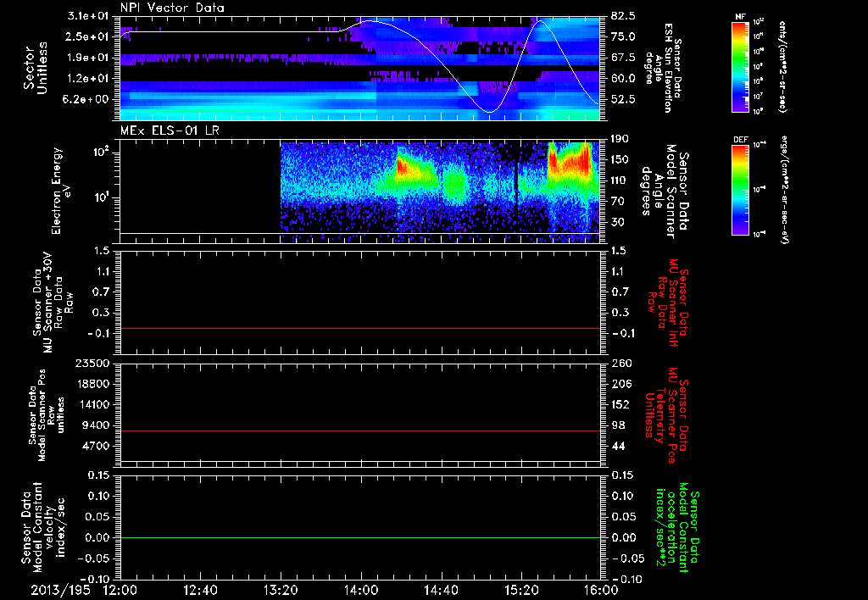Click the '70' scanner angle tick
This screenshot has width=868, height=600.
(618, 202)
